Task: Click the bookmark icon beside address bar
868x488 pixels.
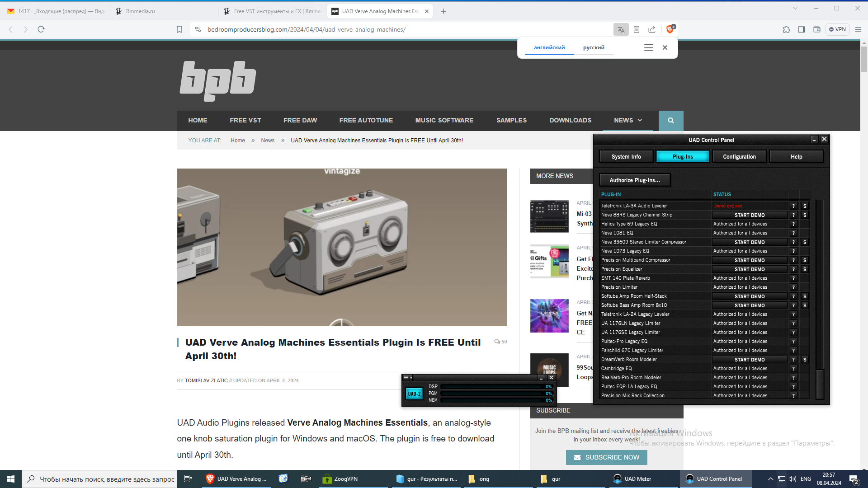Action: click(179, 29)
